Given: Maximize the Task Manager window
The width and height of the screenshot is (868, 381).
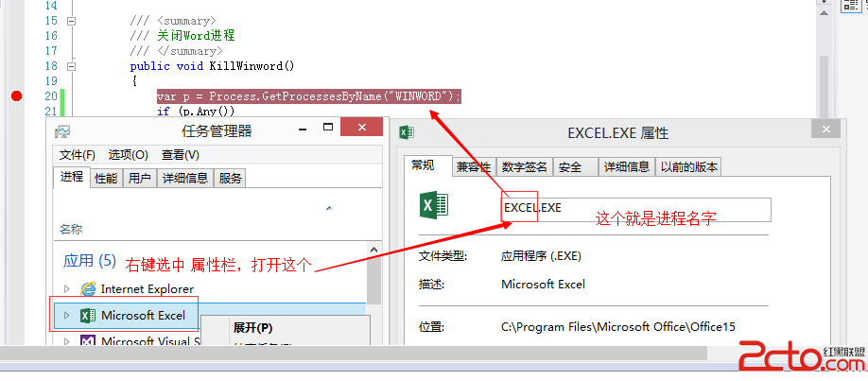Looking at the screenshot, I should click(x=328, y=128).
